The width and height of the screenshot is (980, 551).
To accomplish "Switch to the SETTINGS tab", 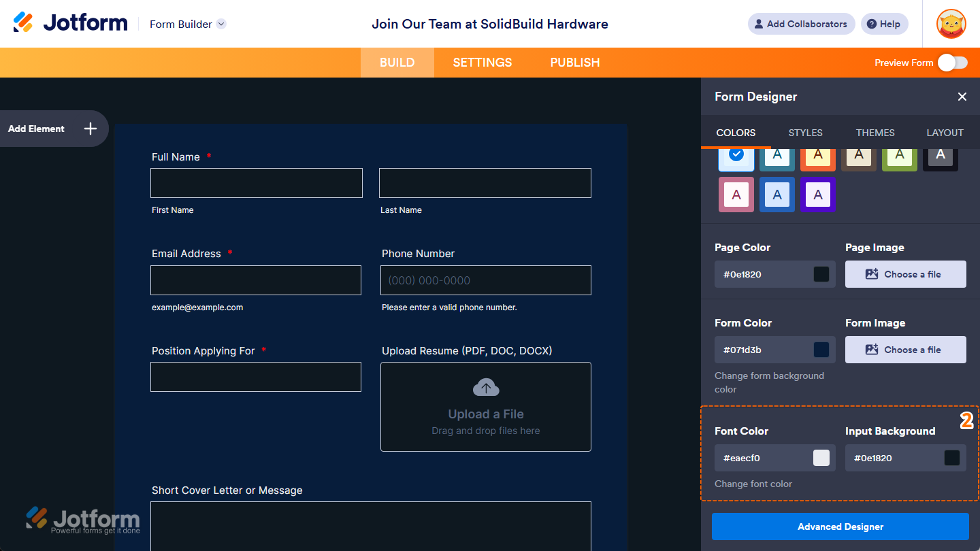I will point(483,63).
